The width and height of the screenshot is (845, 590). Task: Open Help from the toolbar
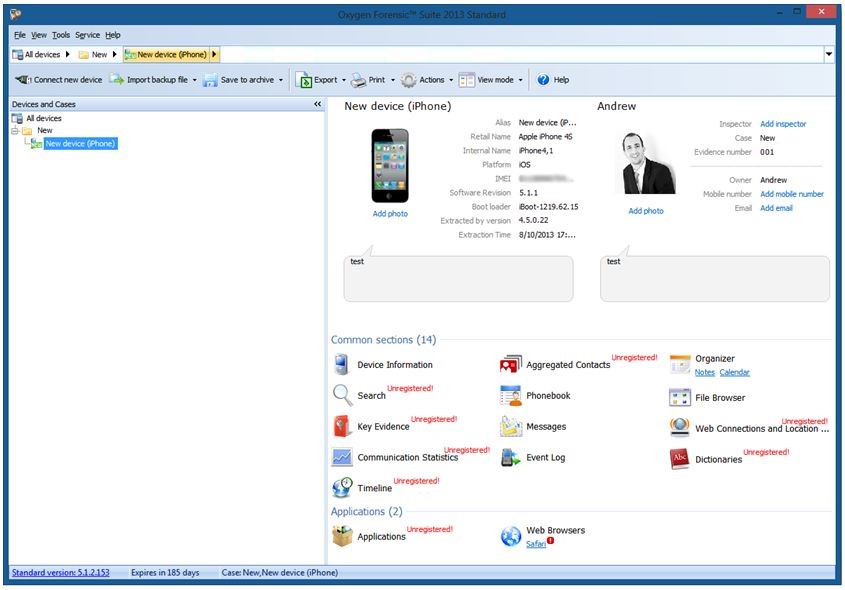coord(553,80)
